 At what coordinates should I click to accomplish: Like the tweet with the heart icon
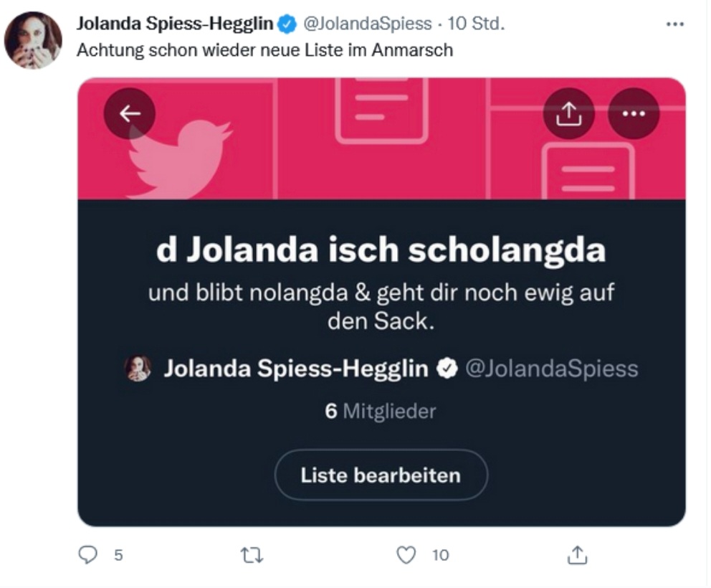point(406,555)
